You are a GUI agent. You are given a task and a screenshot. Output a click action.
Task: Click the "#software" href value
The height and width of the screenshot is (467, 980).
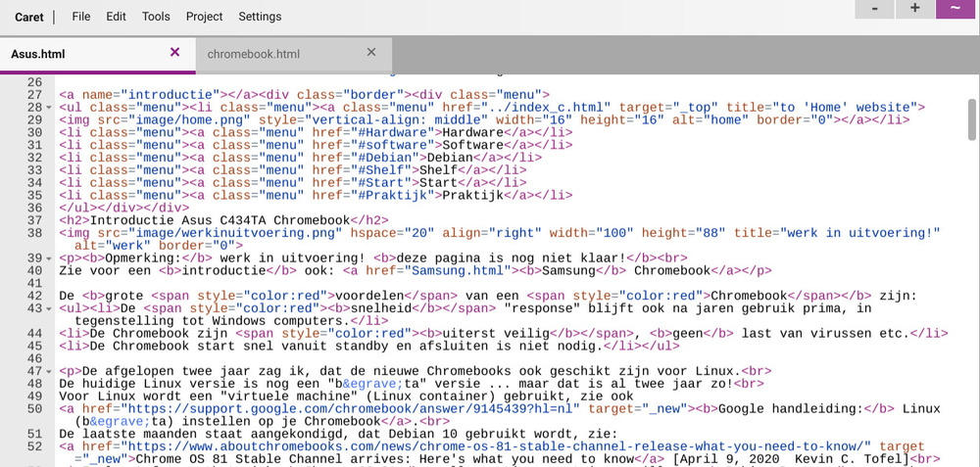pos(396,145)
